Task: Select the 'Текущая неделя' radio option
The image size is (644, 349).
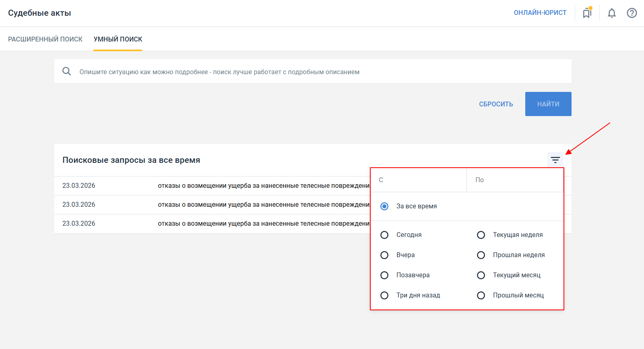Action: 481,235
